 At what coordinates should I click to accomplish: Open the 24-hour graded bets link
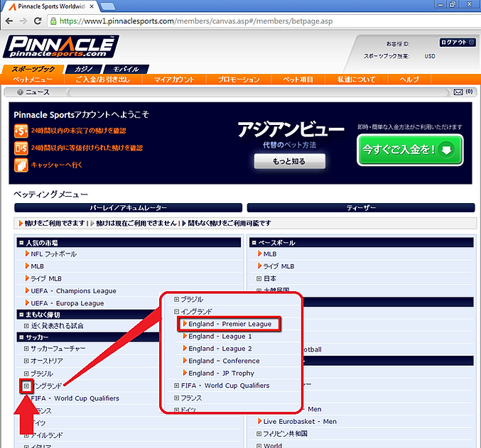87,148
